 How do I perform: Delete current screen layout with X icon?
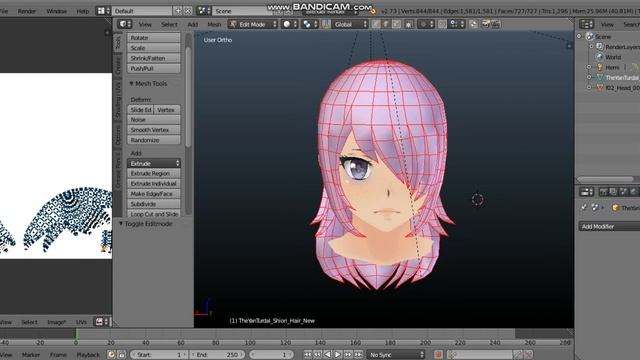point(188,11)
